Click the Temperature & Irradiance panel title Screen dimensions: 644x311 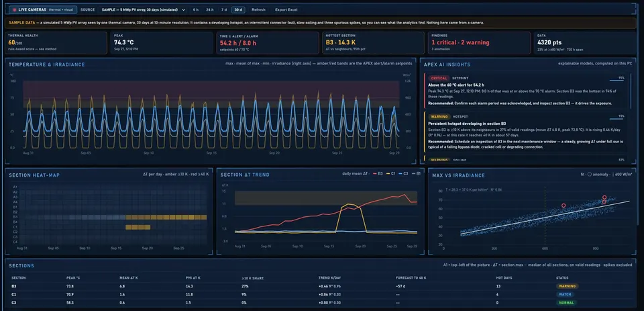point(47,64)
